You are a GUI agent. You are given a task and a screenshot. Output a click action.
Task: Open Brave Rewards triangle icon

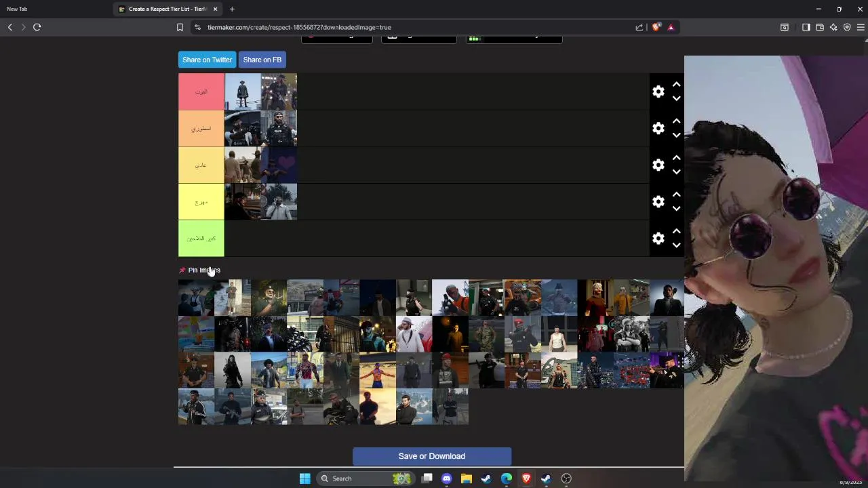[671, 27]
